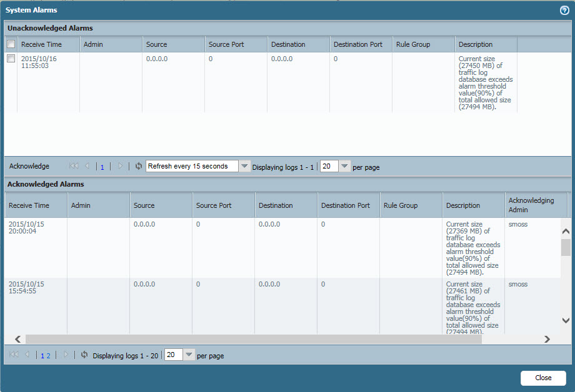Select the 2015/10/16 11:55:03 alarm checkbox

pos(11,59)
